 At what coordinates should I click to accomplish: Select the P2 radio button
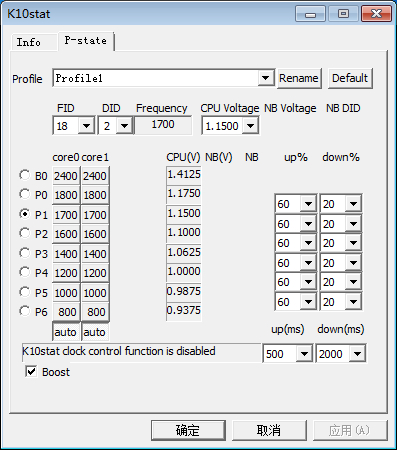pos(24,233)
